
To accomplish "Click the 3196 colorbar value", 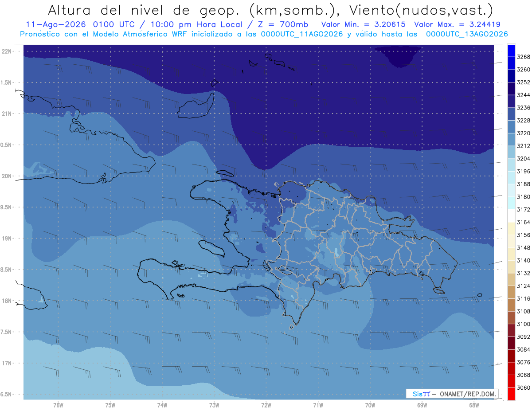I will [524, 171].
